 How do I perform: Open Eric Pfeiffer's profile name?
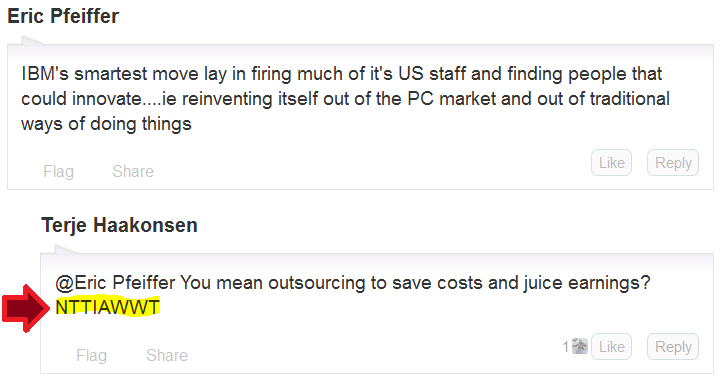(x=63, y=16)
